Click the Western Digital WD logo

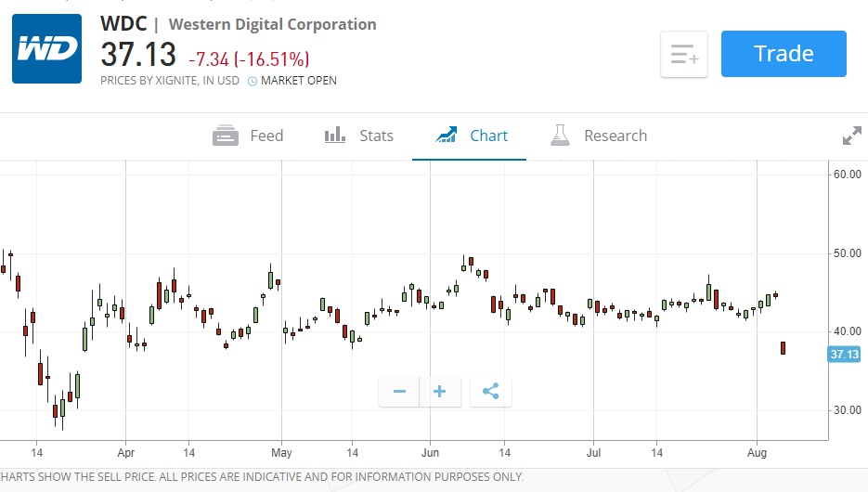point(47,47)
